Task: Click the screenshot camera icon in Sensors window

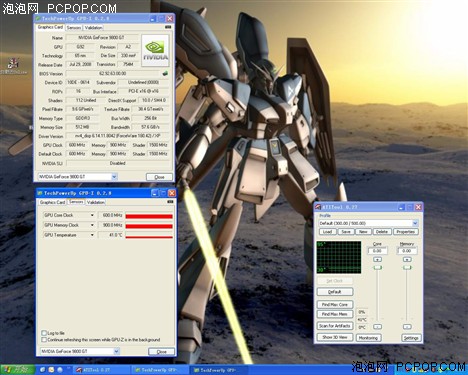Action: 170,202
